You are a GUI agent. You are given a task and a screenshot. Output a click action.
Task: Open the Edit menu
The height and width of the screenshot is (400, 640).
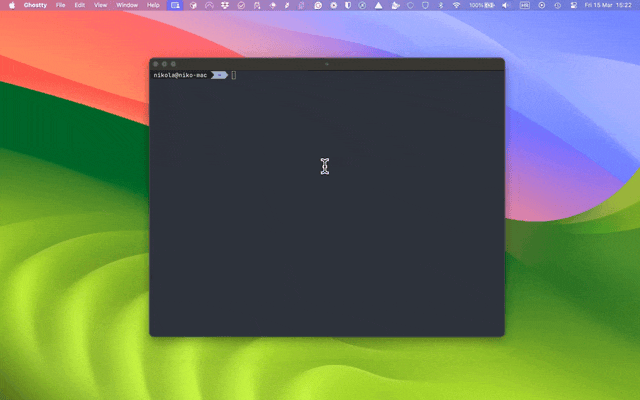[80, 5]
